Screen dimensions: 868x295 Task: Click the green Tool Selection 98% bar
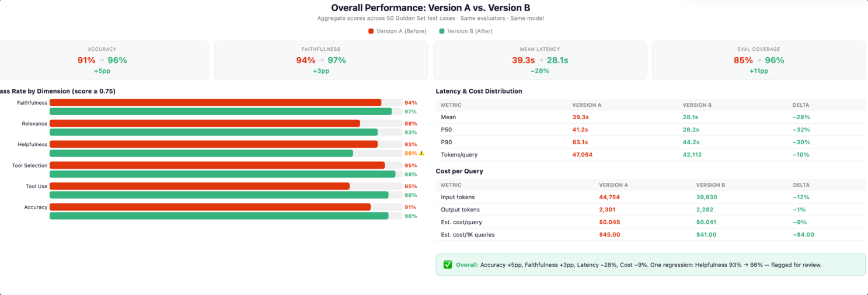tap(222, 174)
